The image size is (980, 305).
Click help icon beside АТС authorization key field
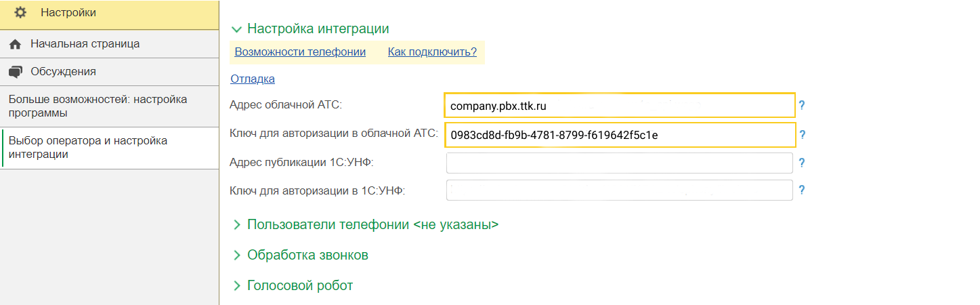pyautogui.click(x=802, y=135)
